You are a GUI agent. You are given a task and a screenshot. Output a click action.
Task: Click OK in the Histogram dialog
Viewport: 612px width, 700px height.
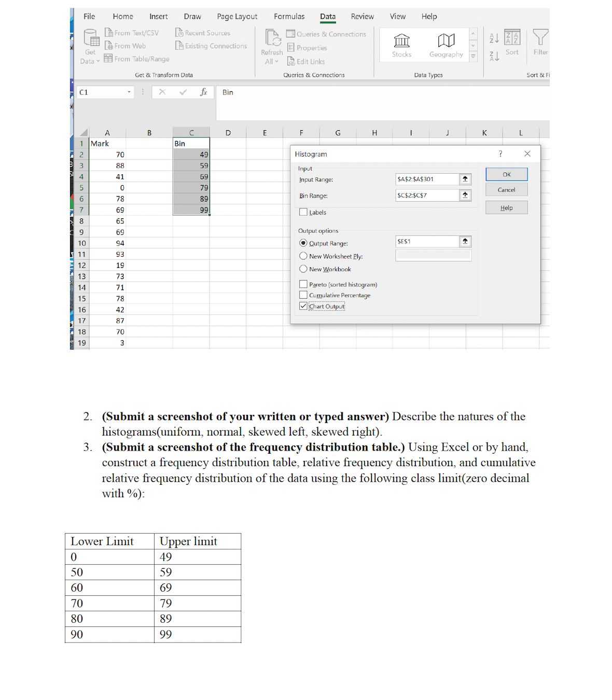point(506,174)
